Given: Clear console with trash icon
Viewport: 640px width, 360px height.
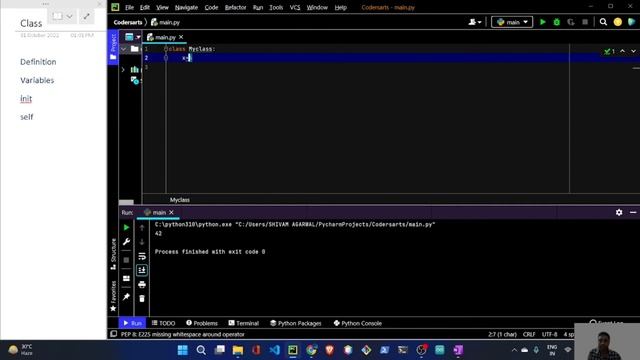Looking at the screenshot, I should [x=142, y=299].
